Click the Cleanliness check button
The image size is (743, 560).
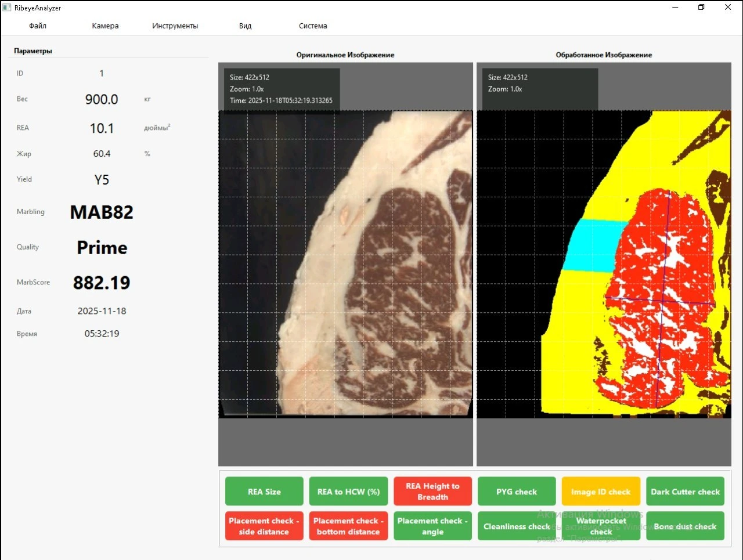pos(517,526)
